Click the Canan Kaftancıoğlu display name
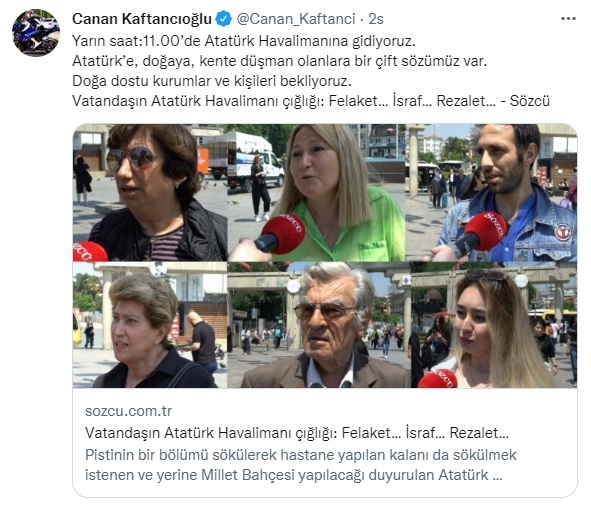The height and width of the screenshot is (505, 591). 142,19
